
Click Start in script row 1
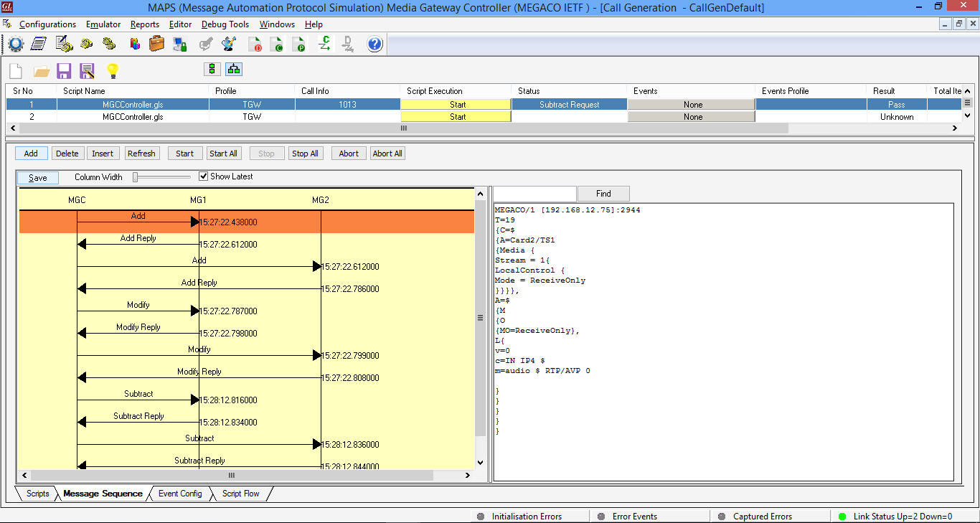click(456, 105)
